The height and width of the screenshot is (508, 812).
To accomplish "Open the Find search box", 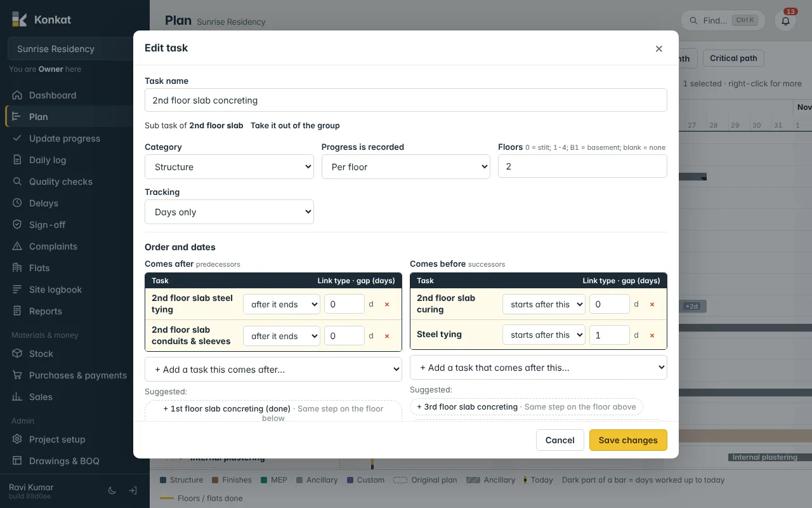I will point(724,20).
